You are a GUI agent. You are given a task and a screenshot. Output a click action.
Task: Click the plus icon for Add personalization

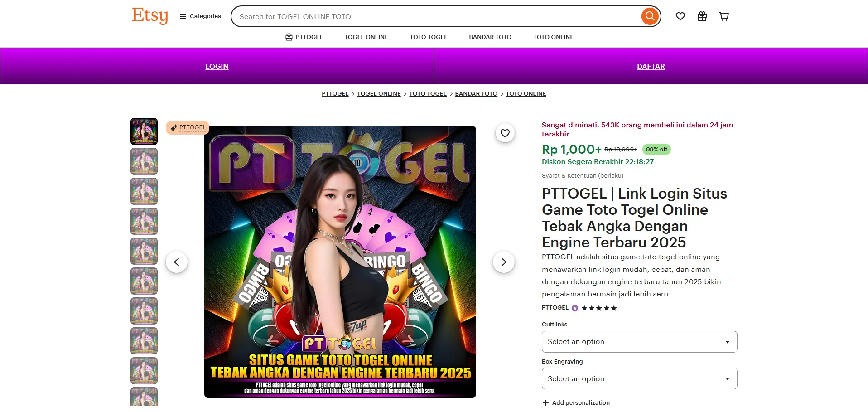(545, 402)
